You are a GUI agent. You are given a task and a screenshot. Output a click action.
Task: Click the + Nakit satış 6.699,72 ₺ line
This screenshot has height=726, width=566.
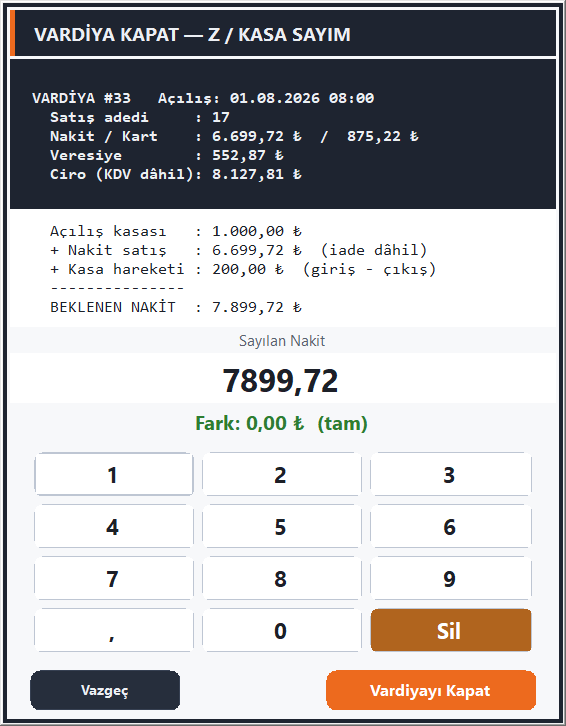(x=239, y=250)
